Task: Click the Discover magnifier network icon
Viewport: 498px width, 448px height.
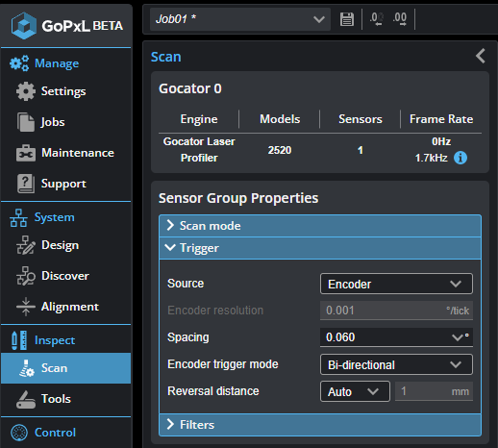Action: tap(26, 276)
